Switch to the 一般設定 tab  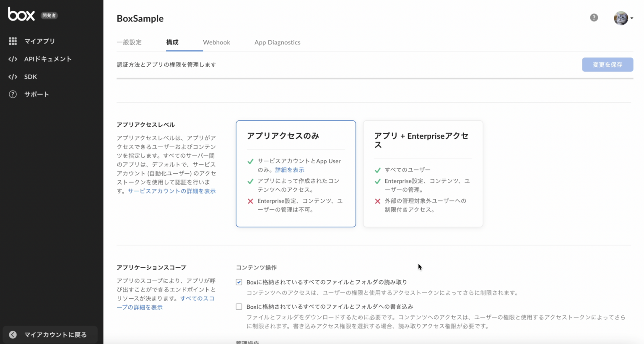(129, 42)
